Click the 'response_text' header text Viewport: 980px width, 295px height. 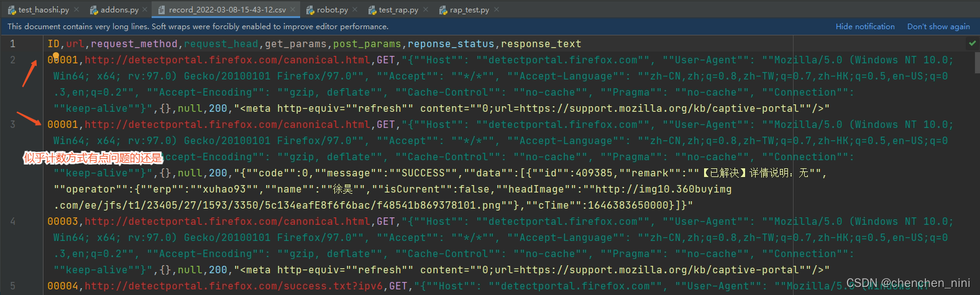[x=541, y=44]
